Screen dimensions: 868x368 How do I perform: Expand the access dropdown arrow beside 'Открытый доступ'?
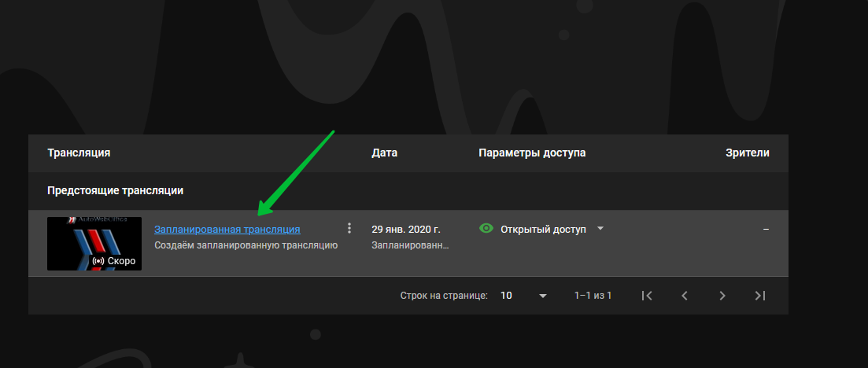click(600, 229)
